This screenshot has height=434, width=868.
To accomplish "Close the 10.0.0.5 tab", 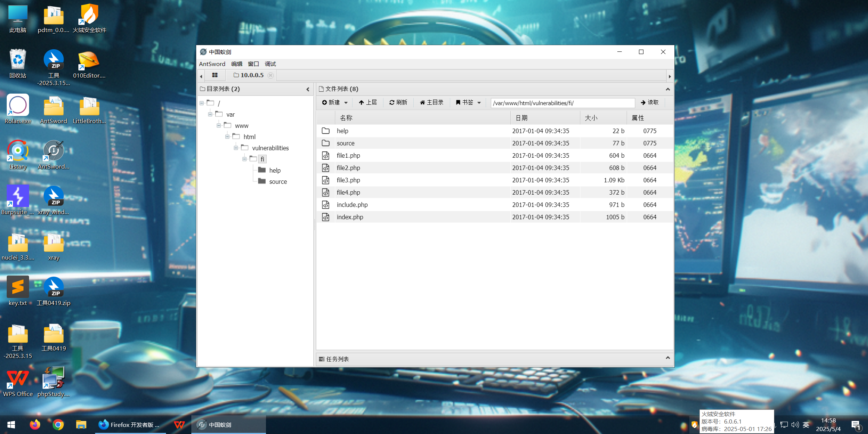I will pyautogui.click(x=271, y=75).
